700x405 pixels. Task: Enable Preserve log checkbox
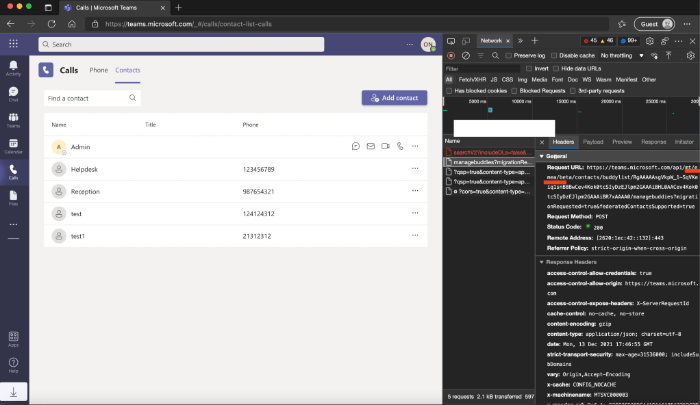point(508,56)
